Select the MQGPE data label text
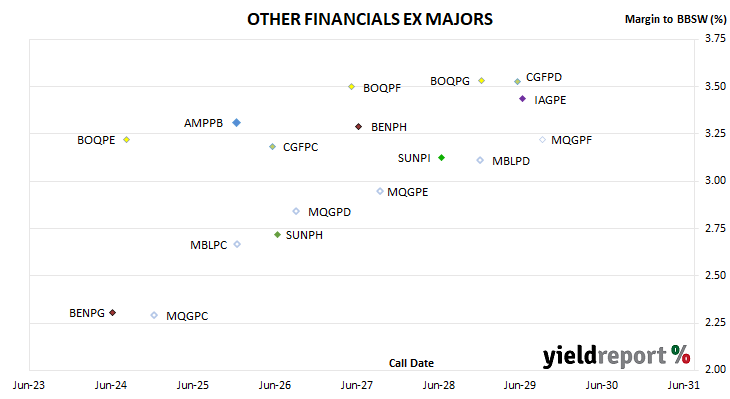This screenshot has width=730, height=399. point(408,192)
